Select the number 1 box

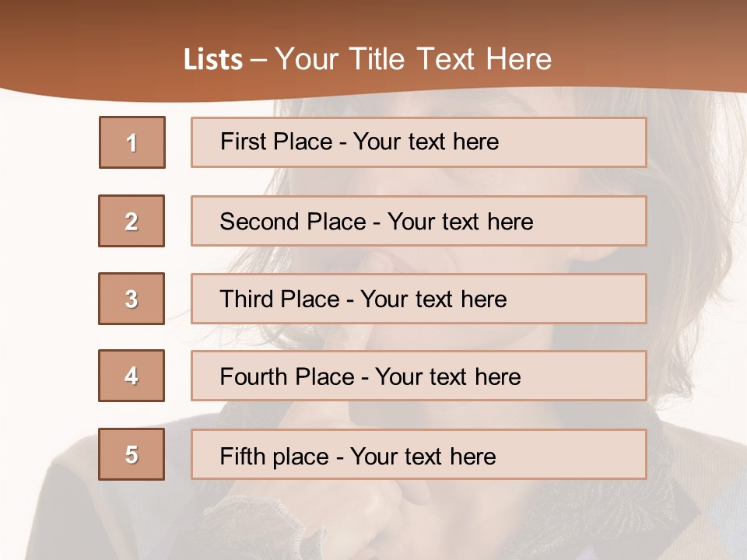[x=132, y=142]
